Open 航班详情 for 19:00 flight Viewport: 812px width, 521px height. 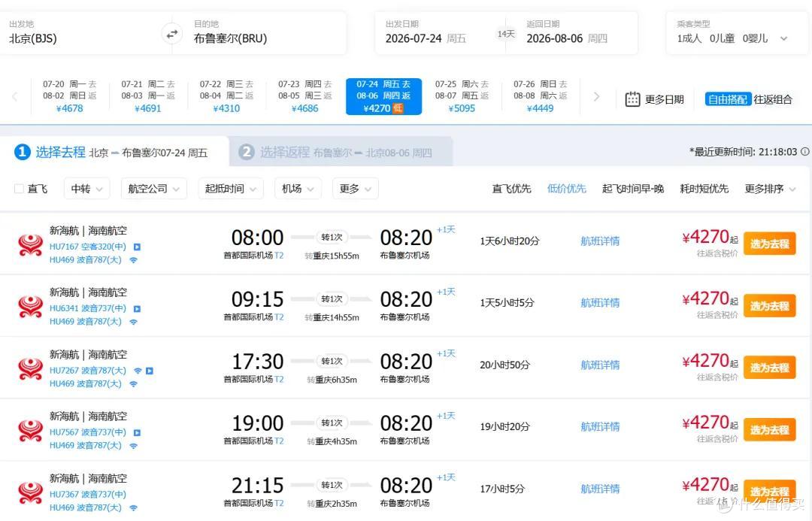[600, 427]
